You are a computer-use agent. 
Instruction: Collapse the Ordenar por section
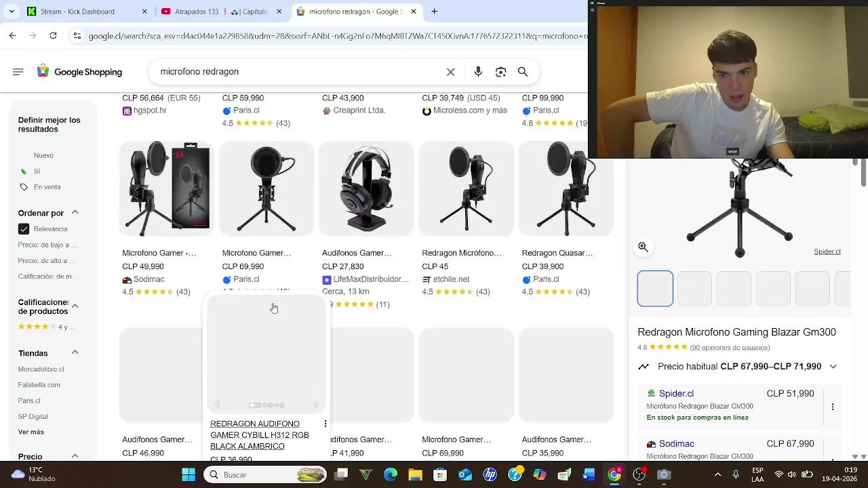coord(75,213)
